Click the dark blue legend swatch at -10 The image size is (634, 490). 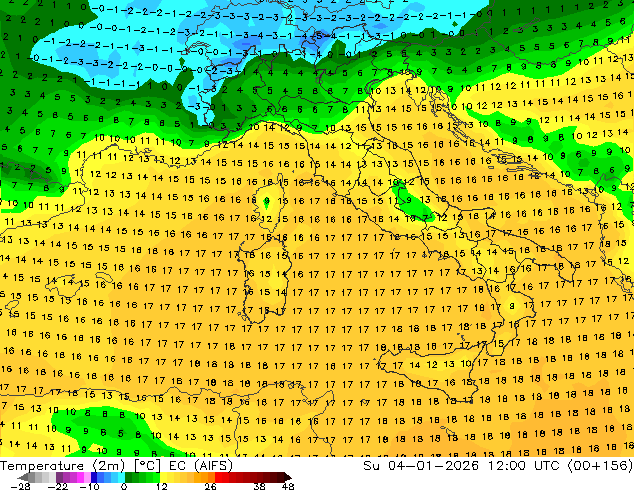pyautogui.click(x=94, y=477)
